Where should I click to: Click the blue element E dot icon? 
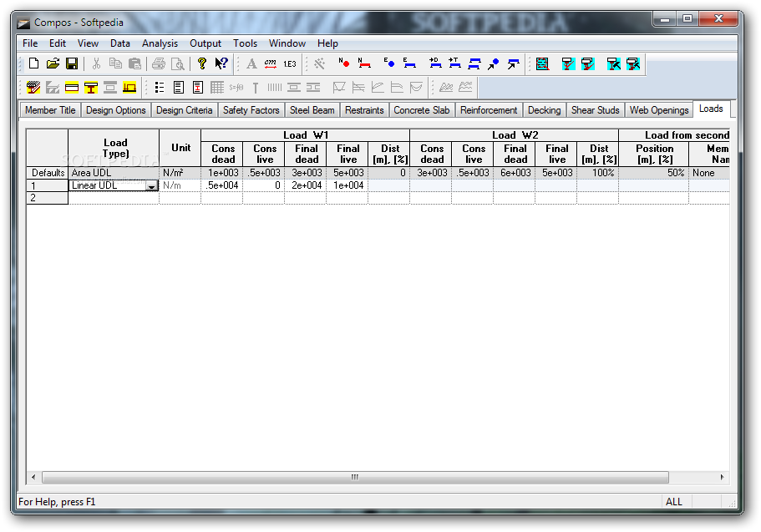point(389,63)
